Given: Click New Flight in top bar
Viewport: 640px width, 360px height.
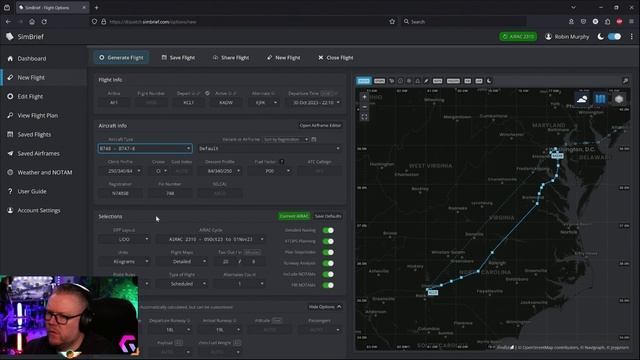Looking at the screenshot, I should click(x=284, y=58).
